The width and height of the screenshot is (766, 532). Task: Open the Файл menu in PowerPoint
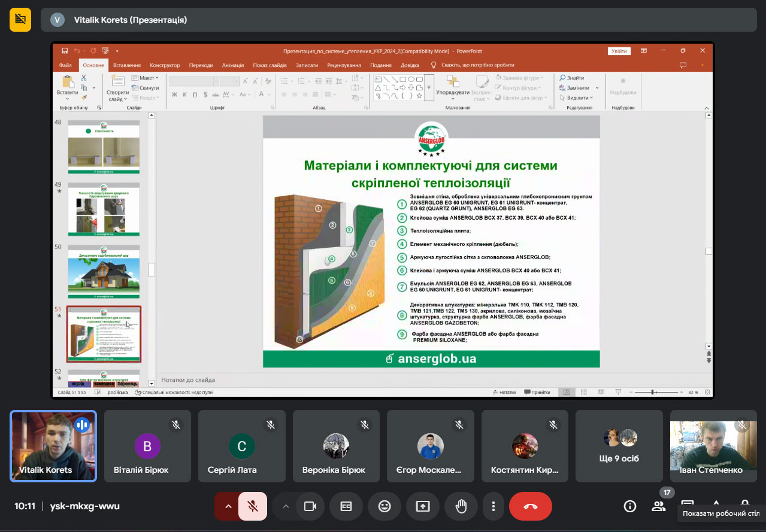coord(65,65)
